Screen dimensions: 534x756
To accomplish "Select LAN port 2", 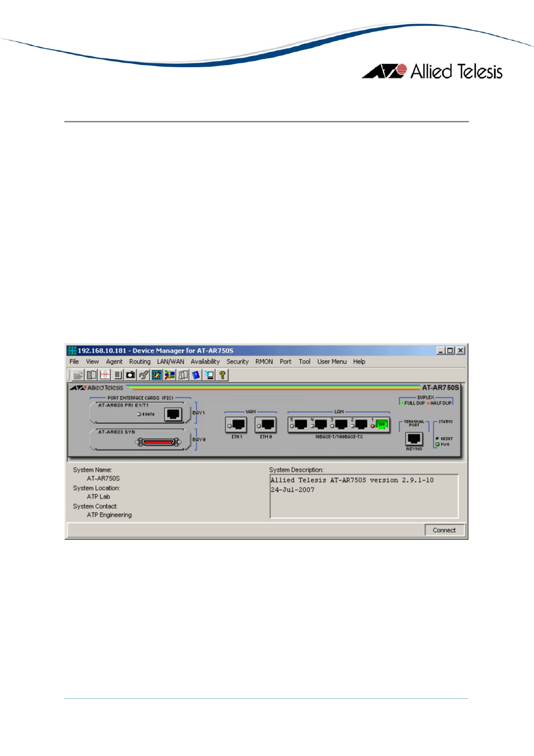I will (361, 424).
